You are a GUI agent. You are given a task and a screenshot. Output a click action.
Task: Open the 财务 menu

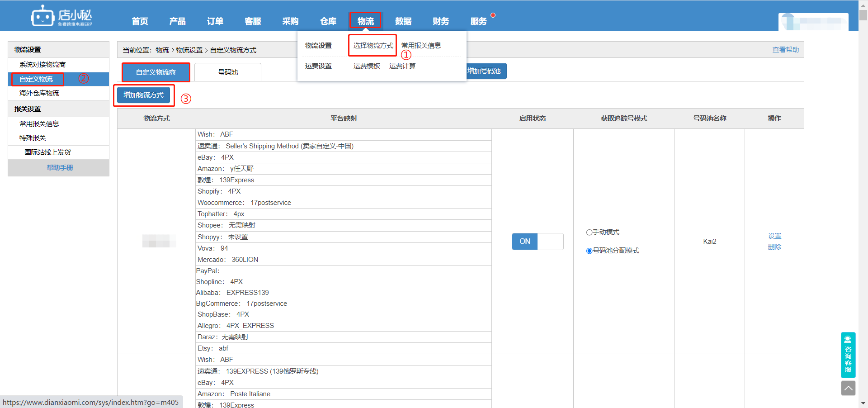tap(441, 21)
